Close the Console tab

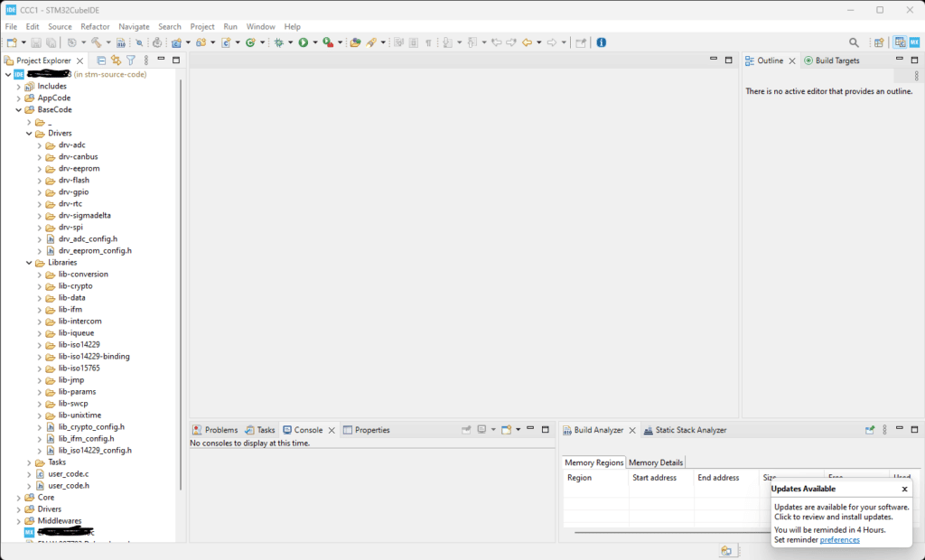coord(332,430)
